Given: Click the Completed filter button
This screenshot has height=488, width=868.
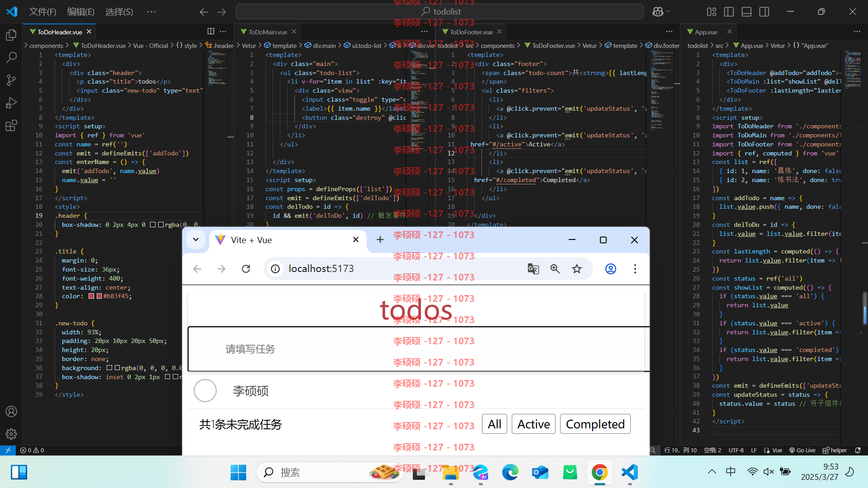Looking at the screenshot, I should point(595,424).
